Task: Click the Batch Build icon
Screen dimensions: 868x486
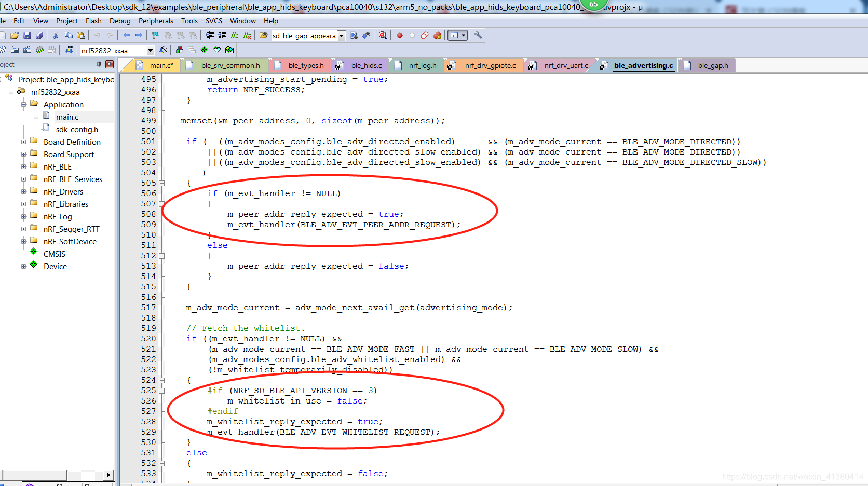Action: coord(39,50)
